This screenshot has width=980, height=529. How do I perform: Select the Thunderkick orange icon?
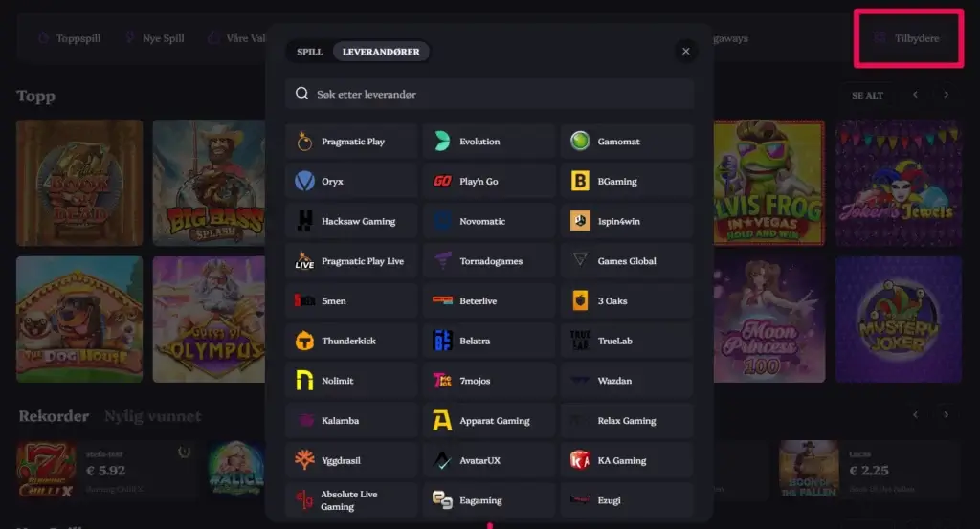click(304, 341)
